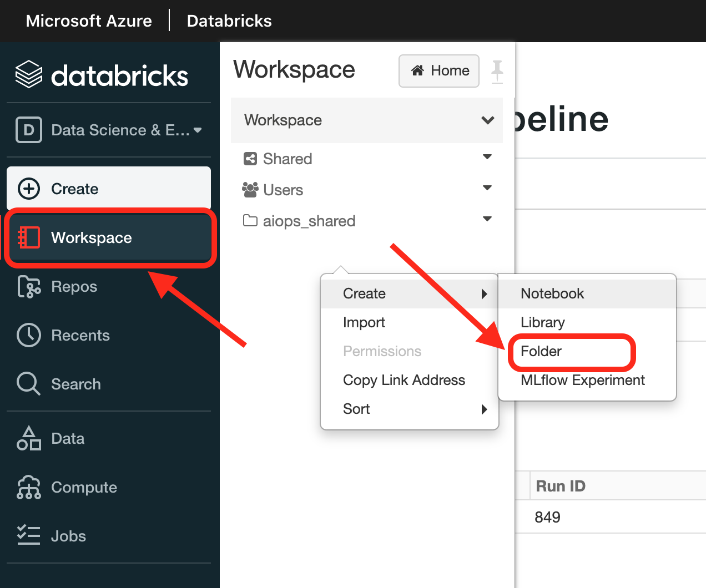
Task: Select Notebook from the Create submenu
Action: coord(552,293)
